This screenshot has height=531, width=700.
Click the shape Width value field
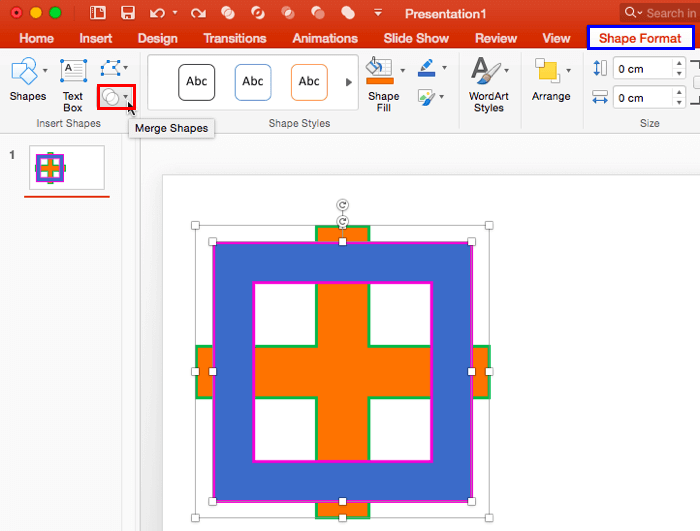[x=643, y=98]
